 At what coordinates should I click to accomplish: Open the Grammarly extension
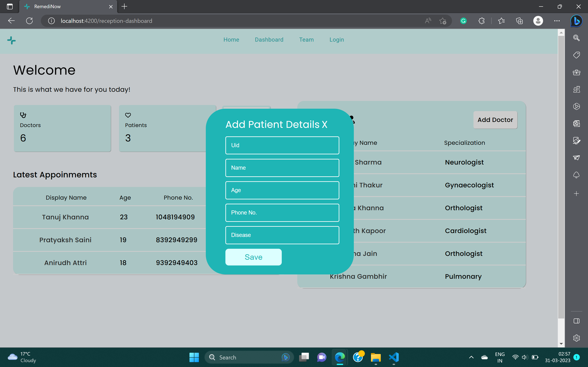click(463, 21)
